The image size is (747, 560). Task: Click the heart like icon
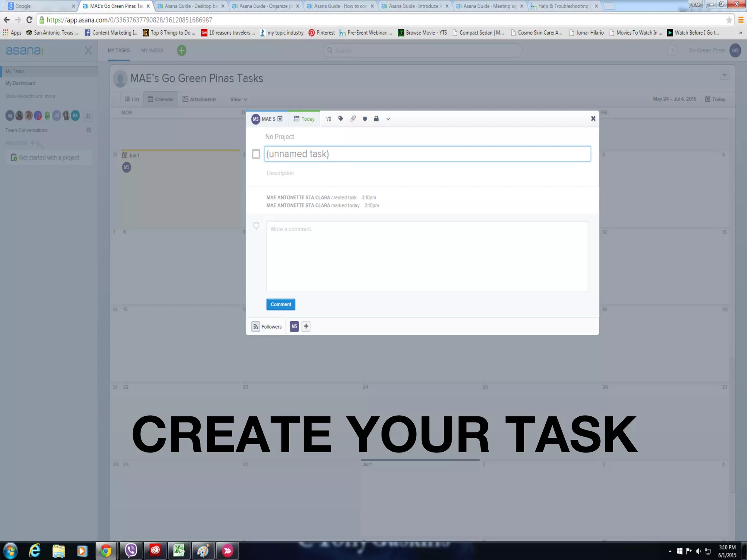pos(365,119)
